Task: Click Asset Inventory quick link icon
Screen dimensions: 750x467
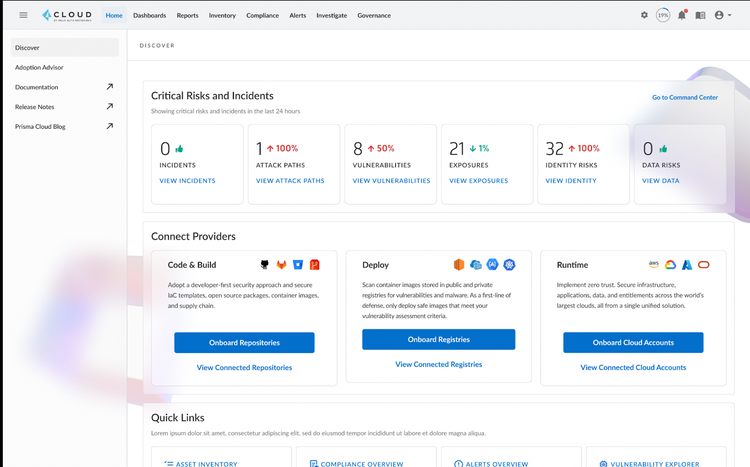Action: (168, 464)
